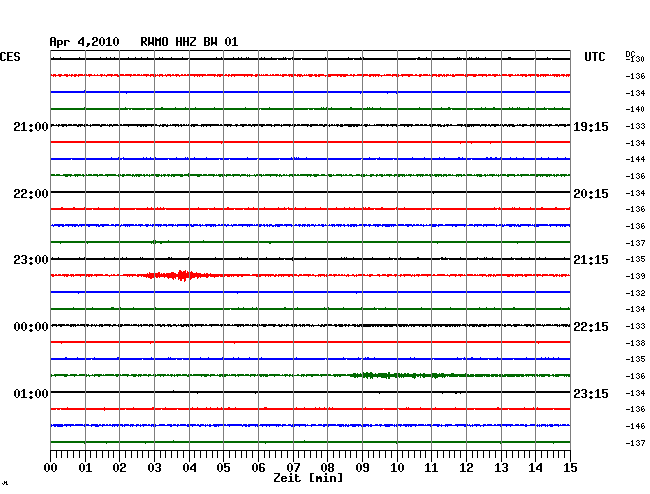Screen dimensions: 650x494
Task: Click the "21:00" local time label
Action: (31, 126)
